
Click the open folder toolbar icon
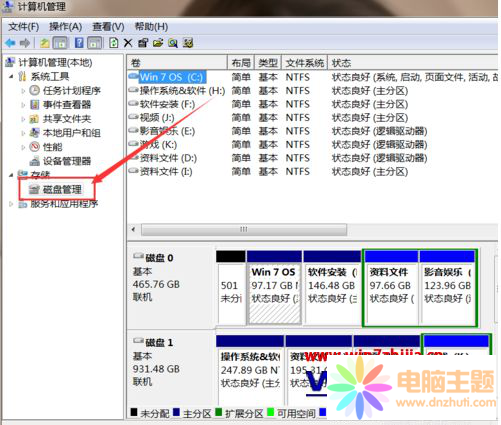(158, 43)
